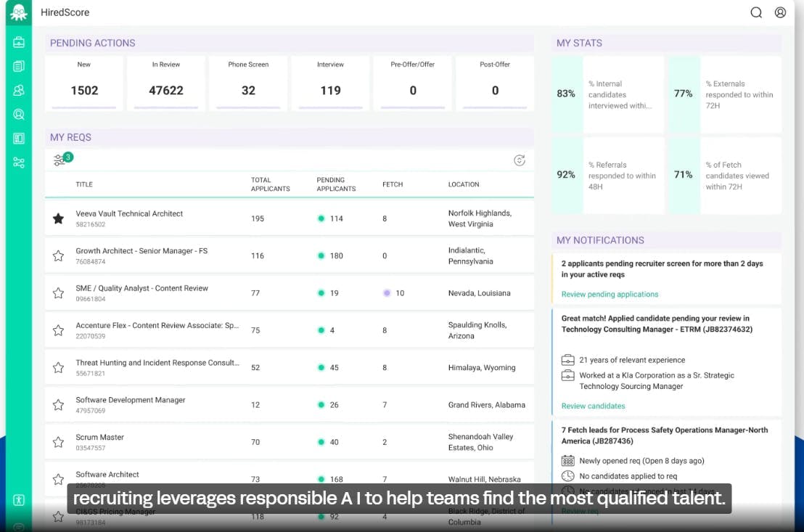The height and width of the screenshot is (532, 804).
Task: Open the In Review card showing 47622
Action: tap(166, 83)
